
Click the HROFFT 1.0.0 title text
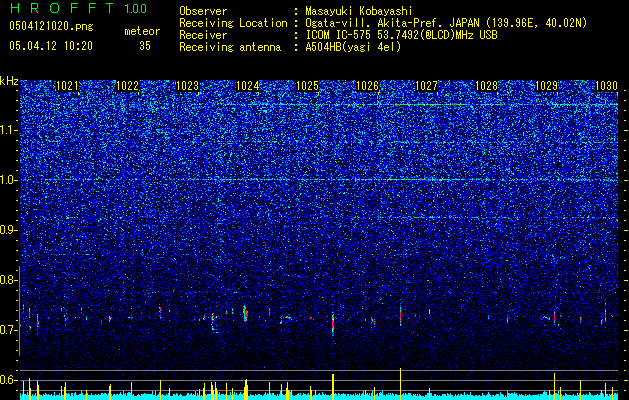[x=78, y=8]
